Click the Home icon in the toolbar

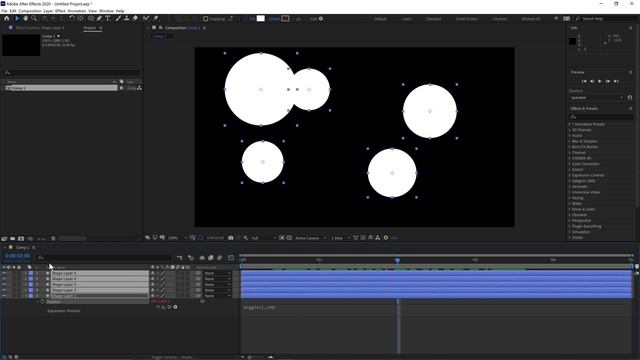tap(7, 18)
